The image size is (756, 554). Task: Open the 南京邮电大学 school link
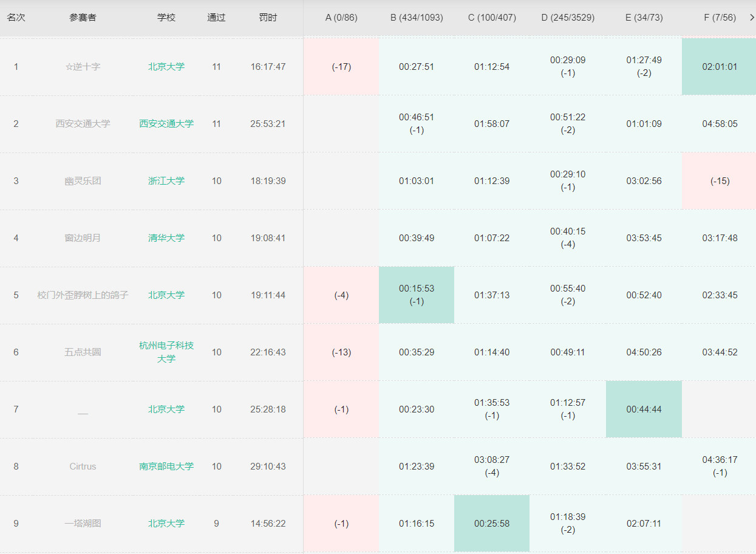pyautogui.click(x=166, y=467)
